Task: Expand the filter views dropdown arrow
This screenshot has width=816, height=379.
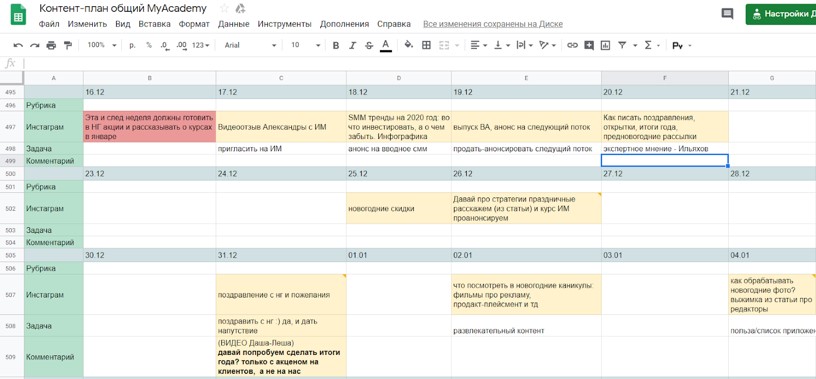Action: click(x=635, y=46)
